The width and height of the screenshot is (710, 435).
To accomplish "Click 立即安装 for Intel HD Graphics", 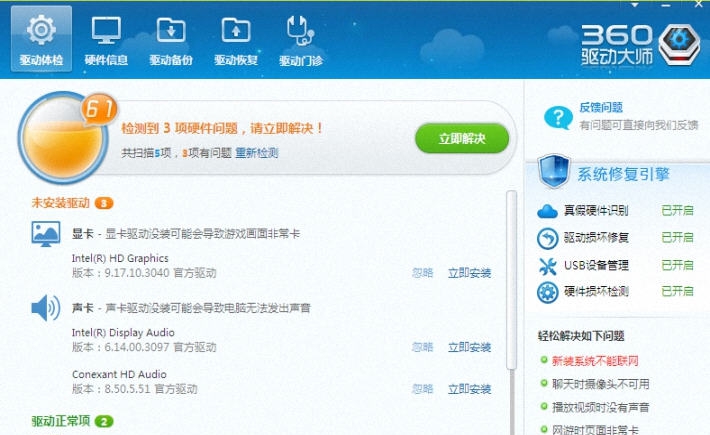I will (x=470, y=273).
